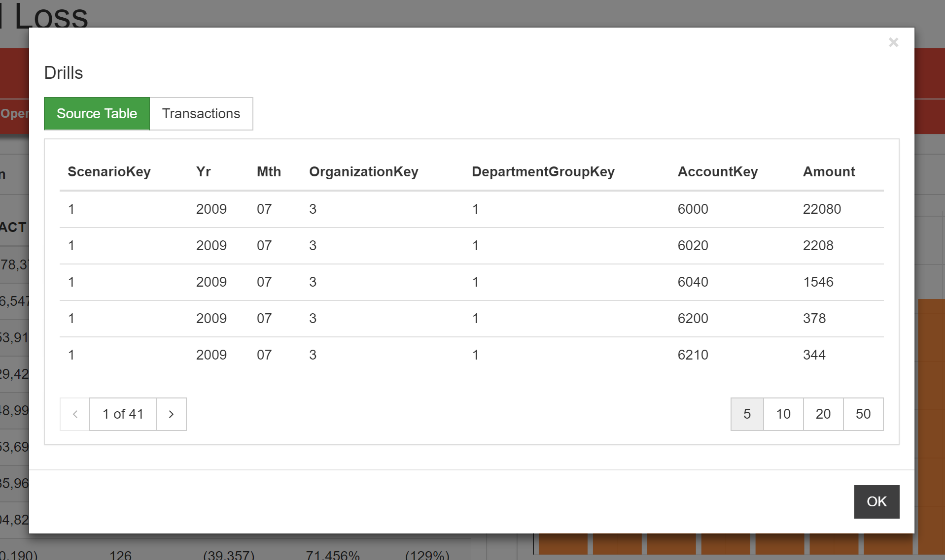The height and width of the screenshot is (560, 945).
Task: Click the OrganizationKey column header
Action: (363, 172)
